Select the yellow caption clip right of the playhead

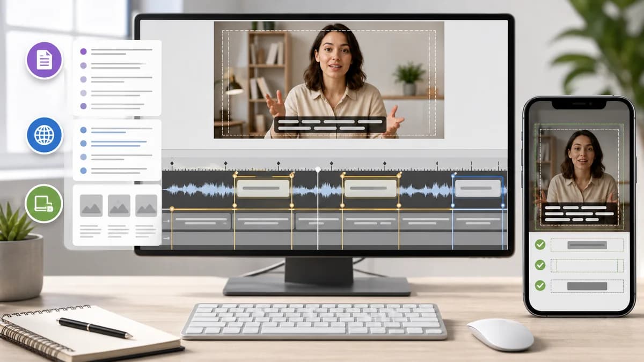pyautogui.click(x=370, y=188)
